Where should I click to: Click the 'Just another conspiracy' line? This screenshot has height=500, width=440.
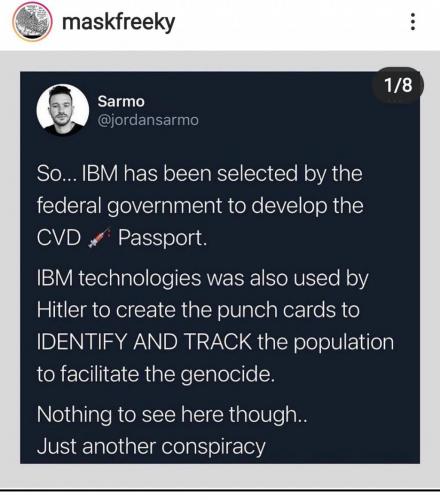pyautogui.click(x=151, y=447)
